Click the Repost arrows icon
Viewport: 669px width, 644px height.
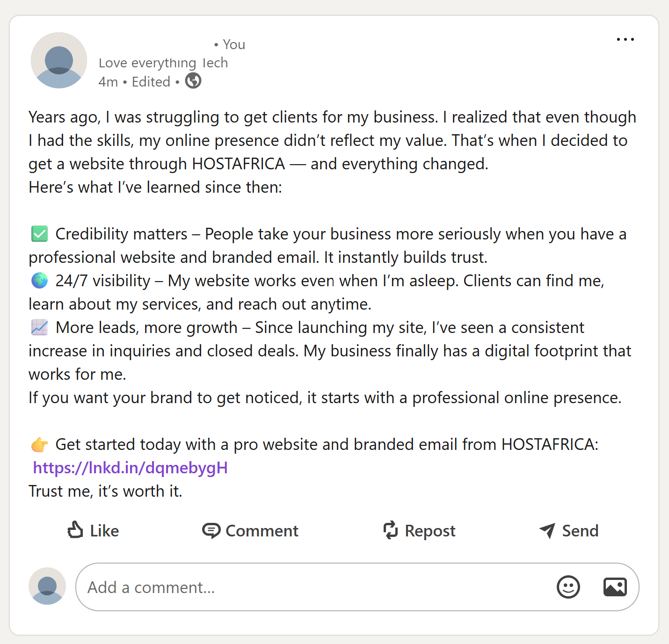point(390,530)
